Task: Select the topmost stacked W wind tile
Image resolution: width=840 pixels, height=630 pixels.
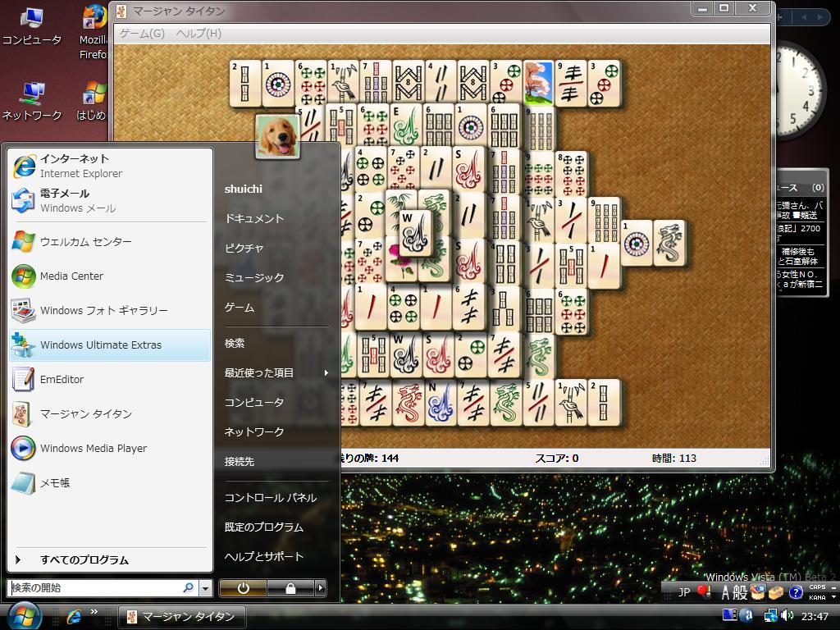Action: pyautogui.click(x=416, y=233)
